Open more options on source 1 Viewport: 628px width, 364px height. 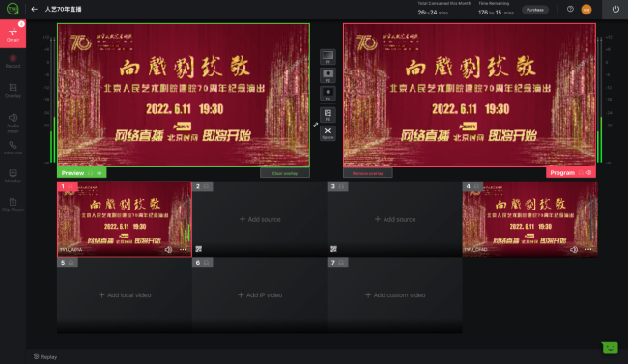click(x=183, y=249)
